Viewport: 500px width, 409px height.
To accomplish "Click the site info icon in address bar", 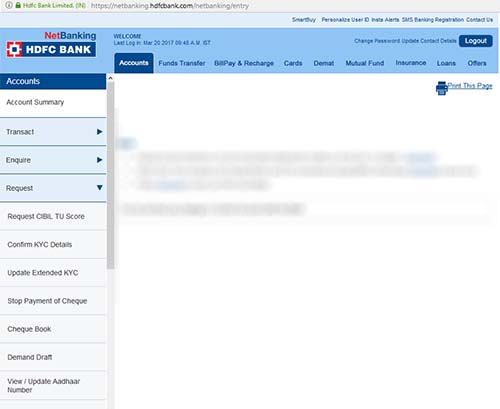I will [x=9, y=5].
